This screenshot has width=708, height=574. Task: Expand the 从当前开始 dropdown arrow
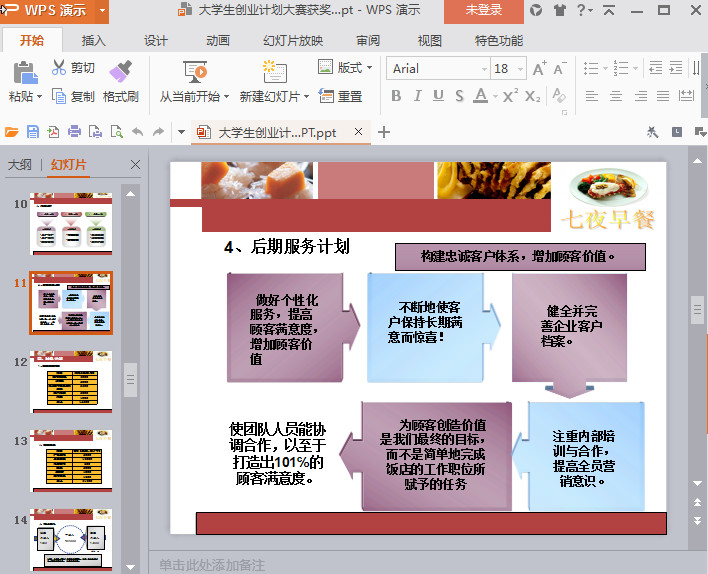click(x=226, y=96)
